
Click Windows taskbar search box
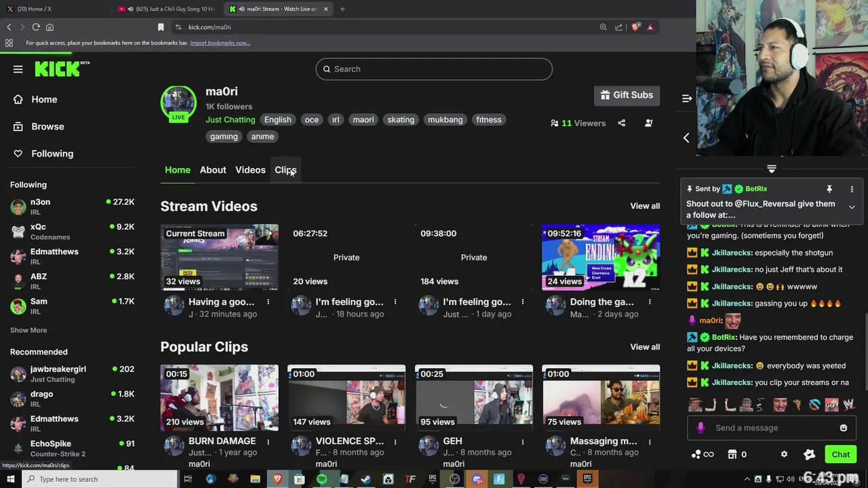pos(100,479)
